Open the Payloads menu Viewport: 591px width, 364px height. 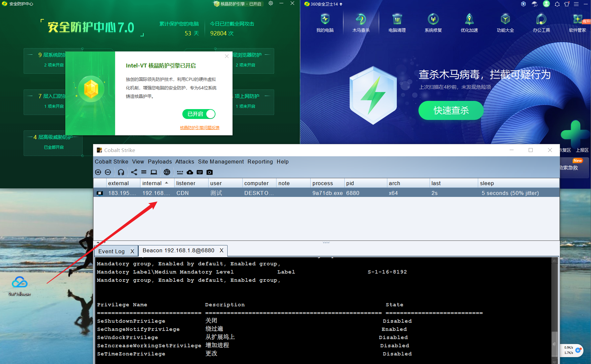click(x=160, y=162)
